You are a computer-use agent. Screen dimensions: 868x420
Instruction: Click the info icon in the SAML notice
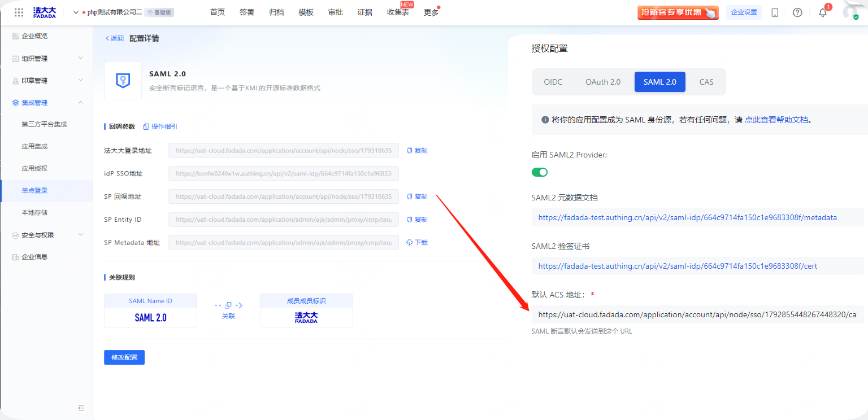point(545,120)
